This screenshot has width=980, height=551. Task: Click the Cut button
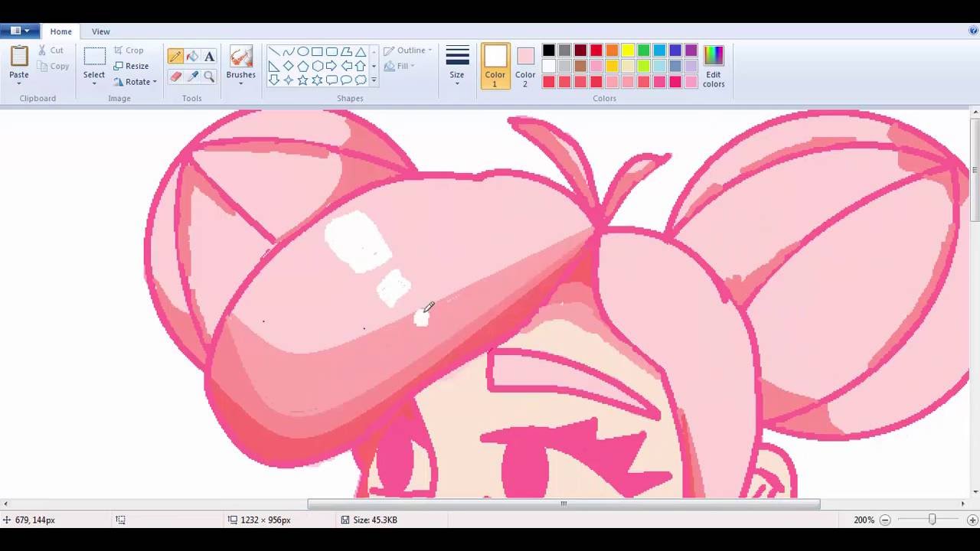click(51, 51)
